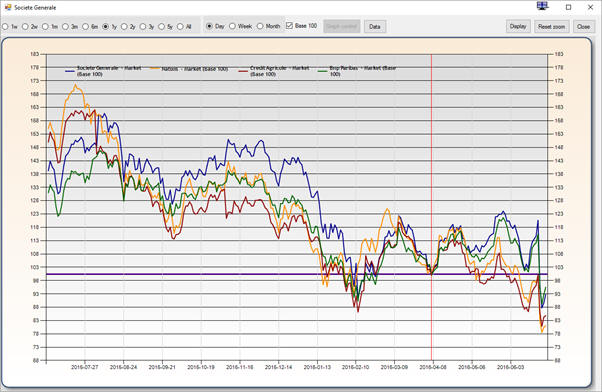The image size is (602, 392).
Task: Click the 2016-03-09 date axis label
Action: click(394, 367)
